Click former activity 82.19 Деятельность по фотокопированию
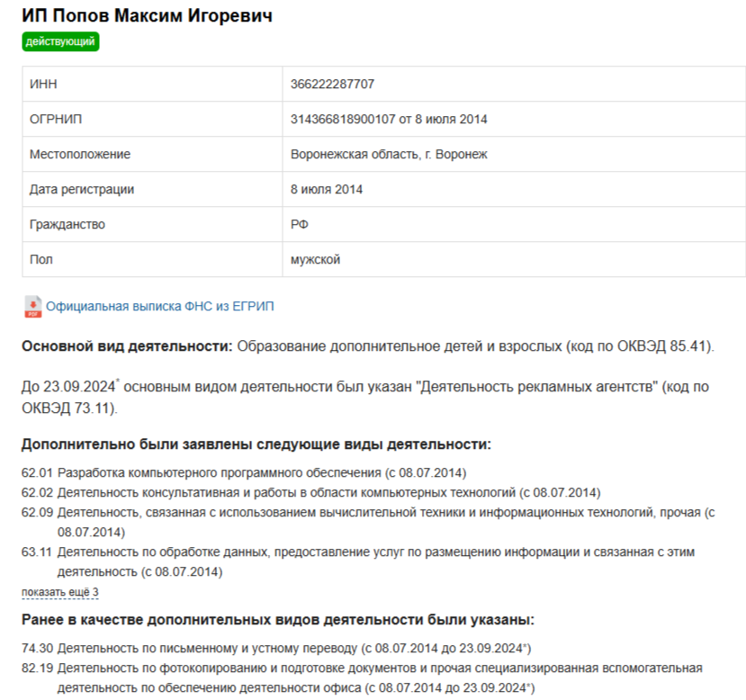The height and width of the screenshot is (700, 746). pos(362,678)
